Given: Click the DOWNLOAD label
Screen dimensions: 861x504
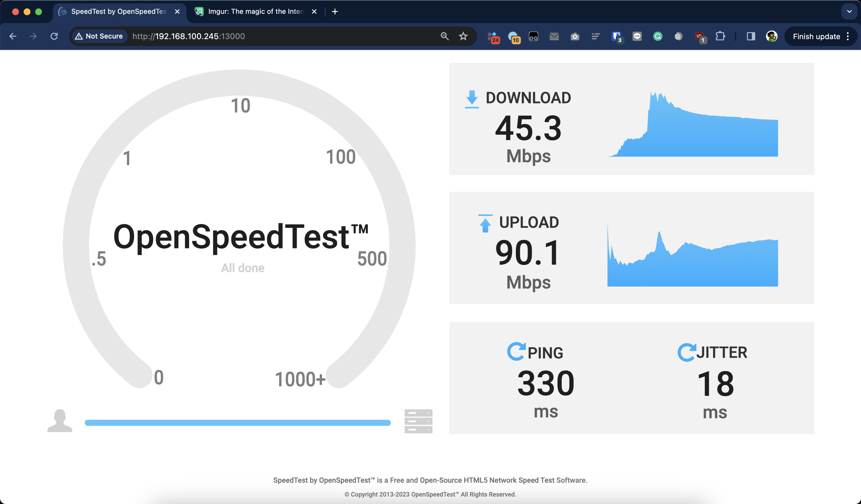Looking at the screenshot, I should 529,98.
